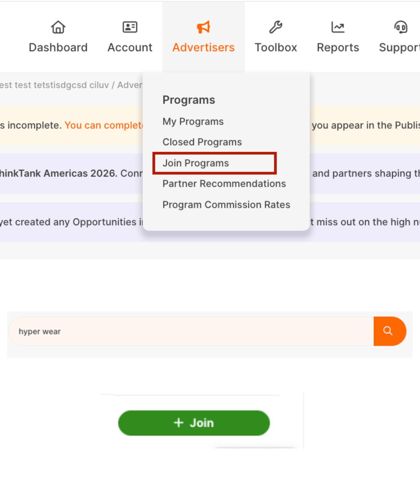Click the Dashboard home icon
420x504 pixels.
(58, 27)
